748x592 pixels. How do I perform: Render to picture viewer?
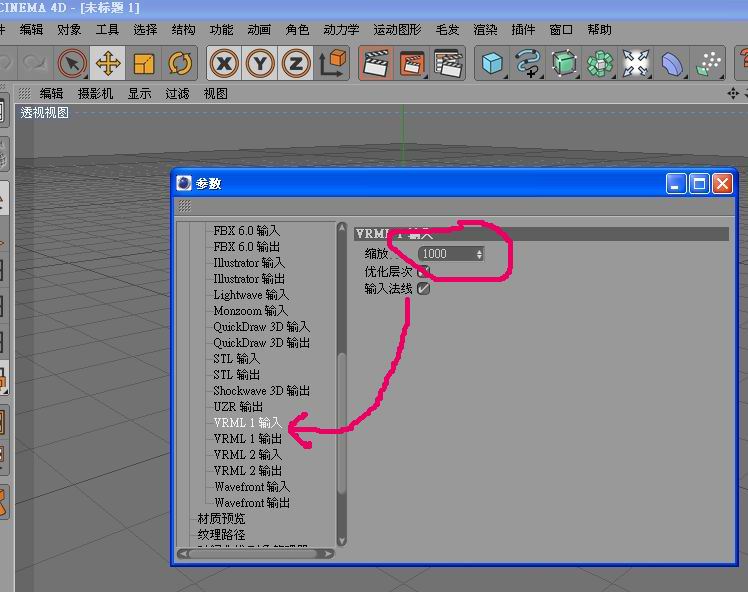click(x=411, y=63)
